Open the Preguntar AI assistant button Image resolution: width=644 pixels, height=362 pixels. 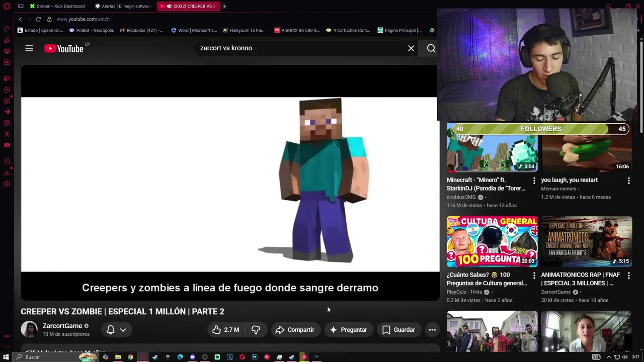348,330
